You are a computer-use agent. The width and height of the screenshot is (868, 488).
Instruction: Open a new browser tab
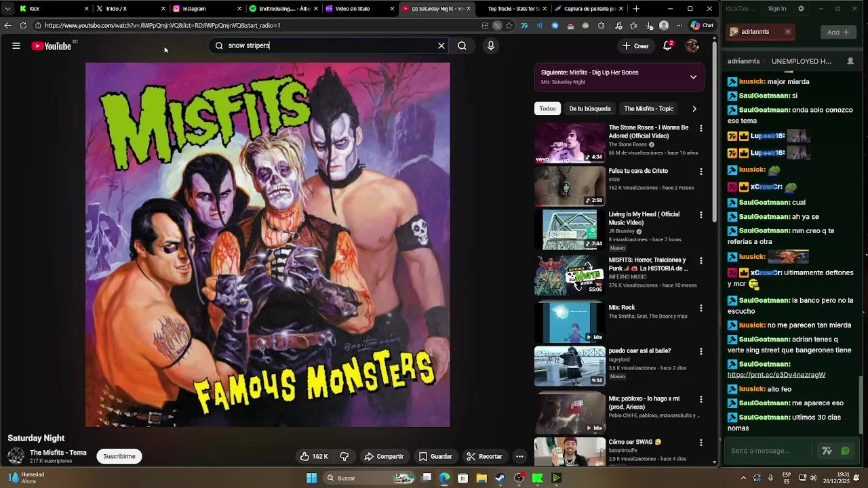pos(636,9)
